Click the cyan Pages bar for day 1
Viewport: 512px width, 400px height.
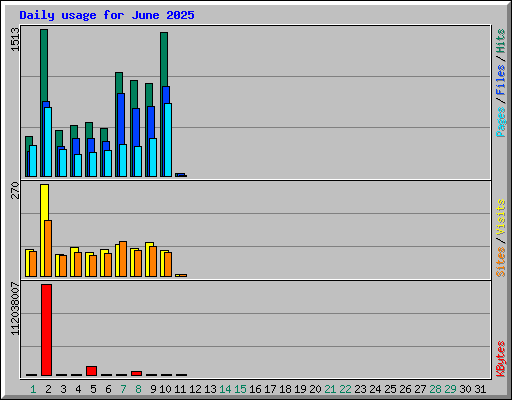tap(33, 161)
